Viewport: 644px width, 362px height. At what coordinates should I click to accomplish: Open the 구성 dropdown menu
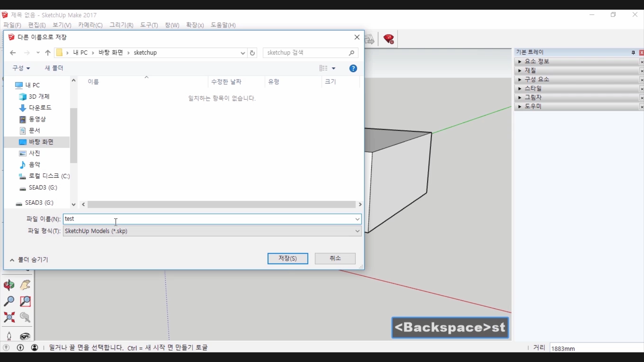(x=21, y=68)
